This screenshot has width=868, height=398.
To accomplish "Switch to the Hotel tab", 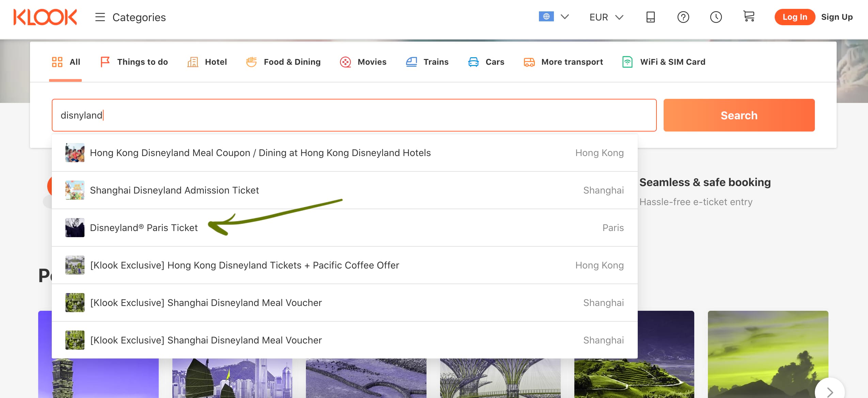I will point(207,62).
